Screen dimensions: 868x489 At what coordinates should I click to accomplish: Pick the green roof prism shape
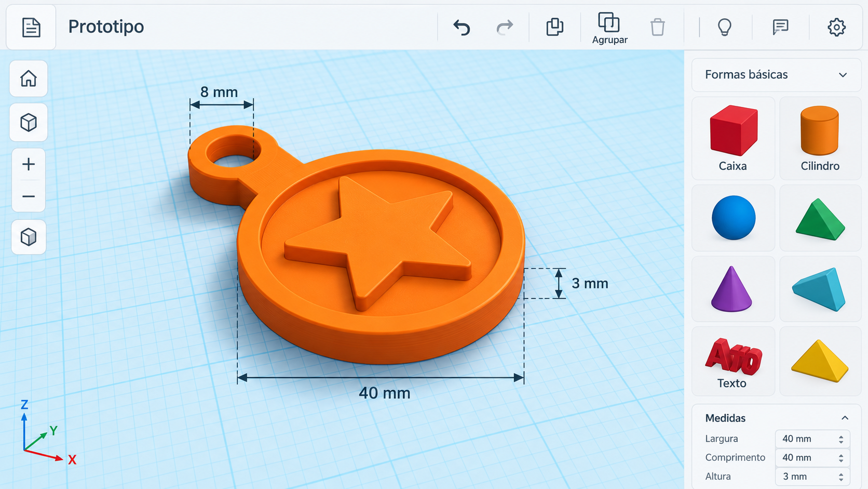click(x=820, y=218)
